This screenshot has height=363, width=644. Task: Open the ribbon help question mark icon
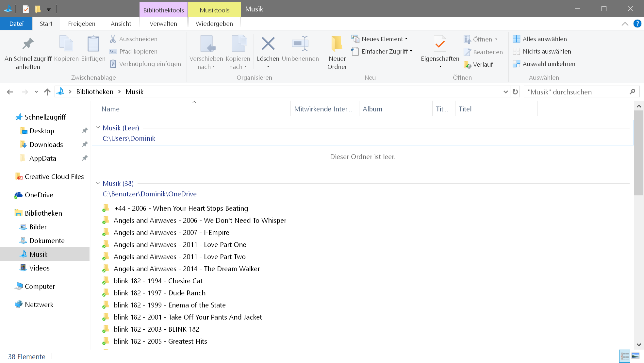click(637, 24)
